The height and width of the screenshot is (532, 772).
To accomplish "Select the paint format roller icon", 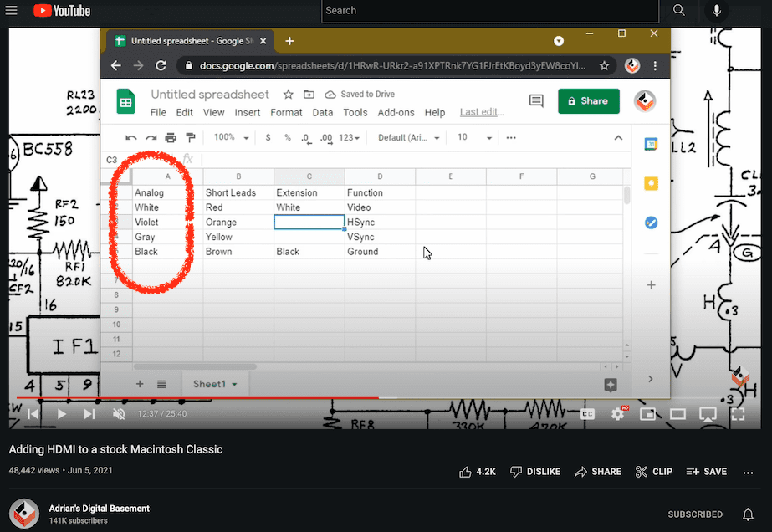I will click(190, 137).
